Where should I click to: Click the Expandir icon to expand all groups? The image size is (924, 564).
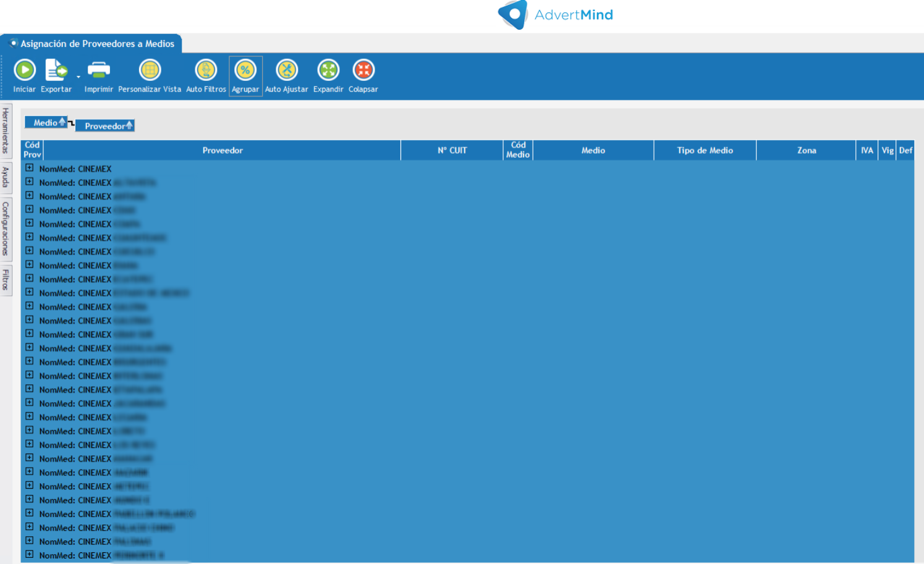click(328, 70)
